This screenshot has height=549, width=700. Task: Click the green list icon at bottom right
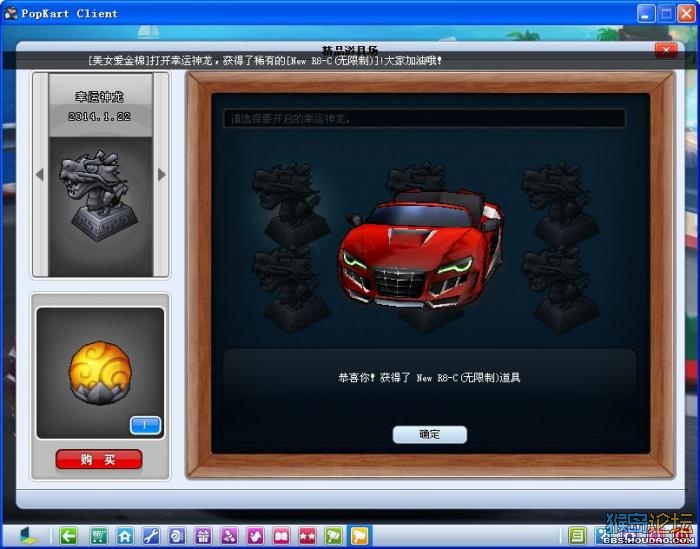(x=577, y=535)
